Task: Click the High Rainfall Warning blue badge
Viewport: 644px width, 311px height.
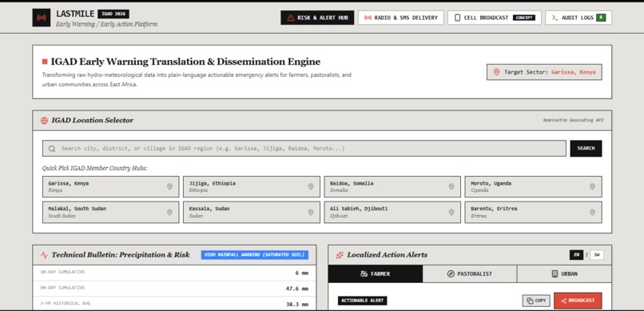Action: [255, 255]
